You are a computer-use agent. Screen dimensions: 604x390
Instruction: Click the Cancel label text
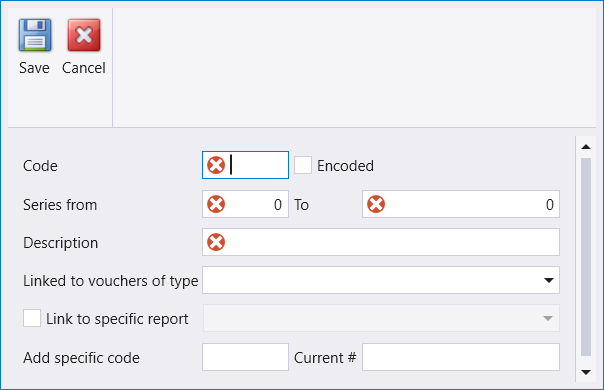[84, 68]
